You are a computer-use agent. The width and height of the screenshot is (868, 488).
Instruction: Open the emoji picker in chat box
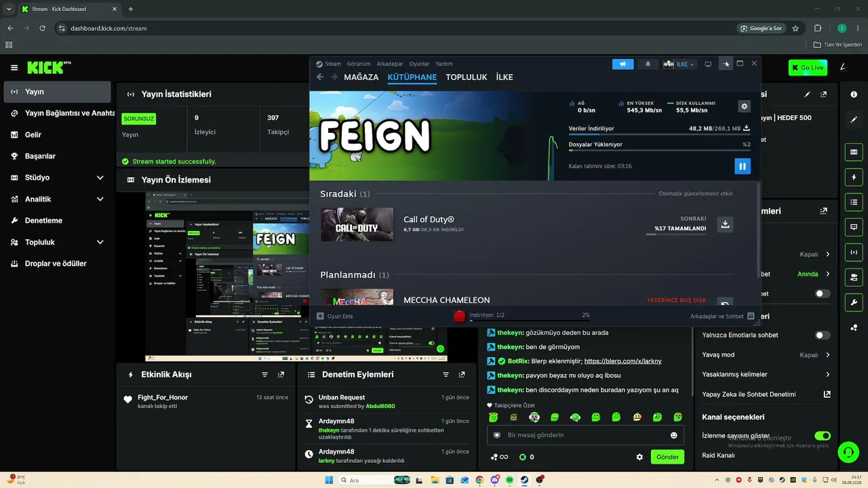pyautogui.click(x=674, y=435)
